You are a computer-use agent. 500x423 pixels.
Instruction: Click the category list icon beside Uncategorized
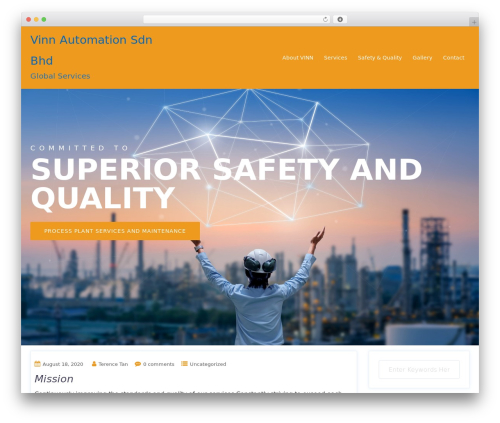[x=184, y=364]
